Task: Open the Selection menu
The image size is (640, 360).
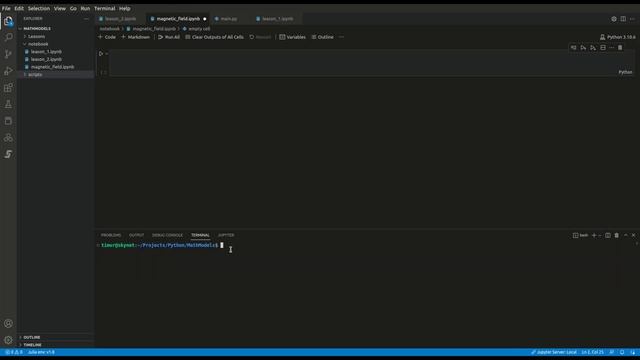Action: coord(39,8)
